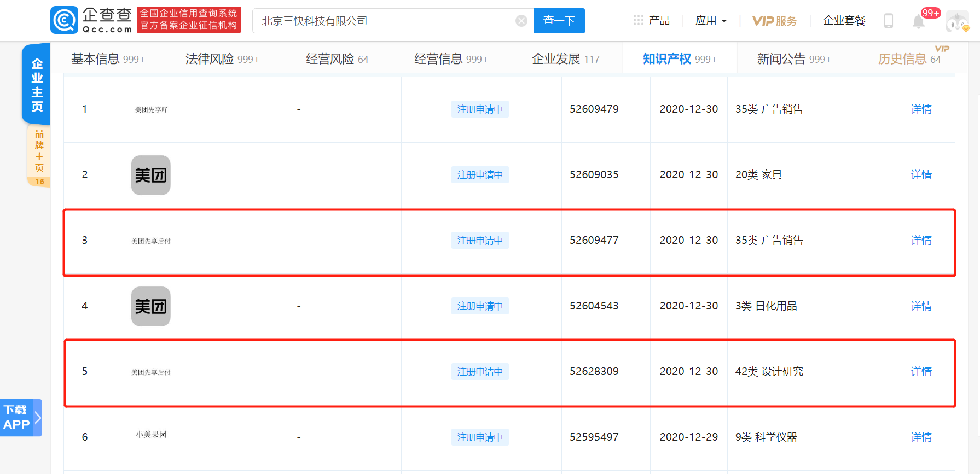This screenshot has width=980, height=474.
Task: Open notifications bell icon
Action: 918,21
